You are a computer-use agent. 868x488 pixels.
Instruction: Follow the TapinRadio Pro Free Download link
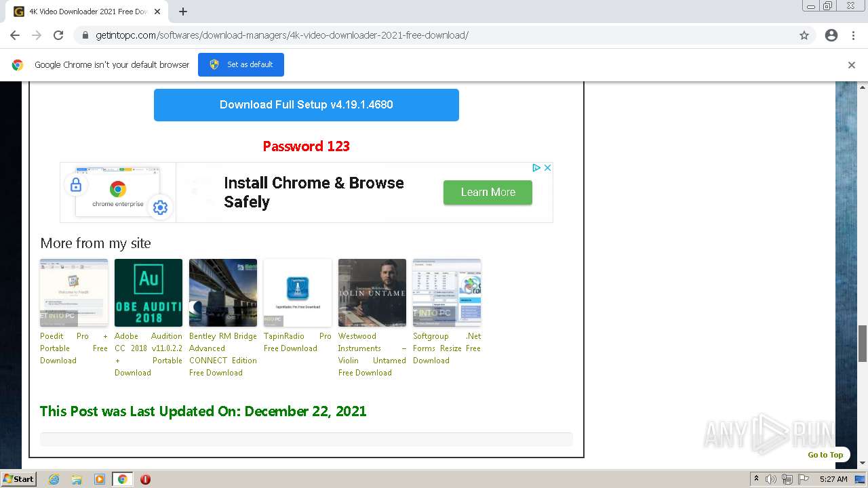(x=298, y=342)
